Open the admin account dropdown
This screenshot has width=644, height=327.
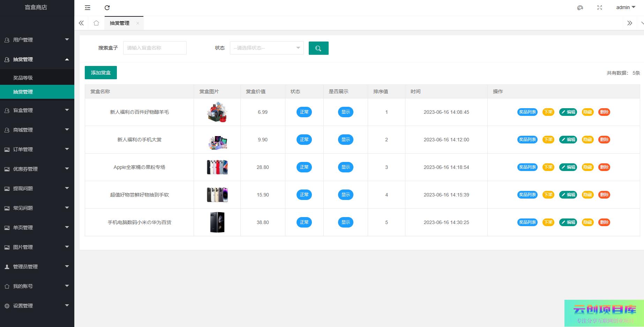click(626, 7)
